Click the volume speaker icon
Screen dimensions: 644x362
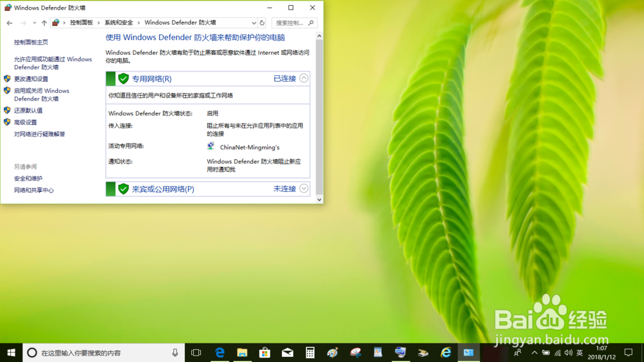(x=569, y=352)
